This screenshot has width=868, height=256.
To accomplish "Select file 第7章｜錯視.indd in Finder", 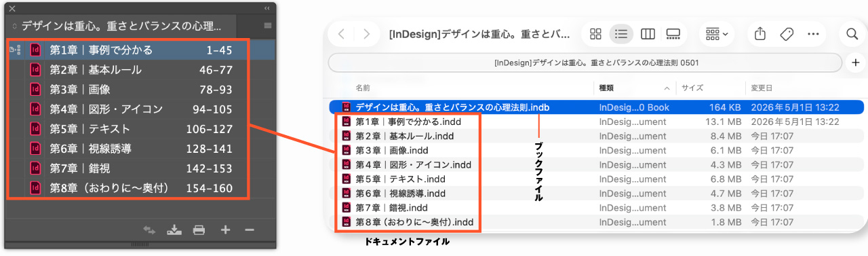I will [x=596, y=207].
